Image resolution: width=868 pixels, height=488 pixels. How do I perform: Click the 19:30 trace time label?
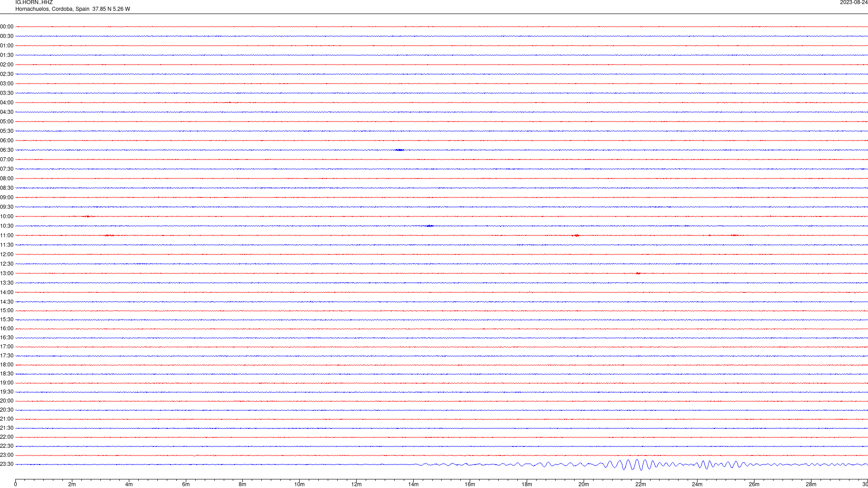pyautogui.click(x=7, y=392)
